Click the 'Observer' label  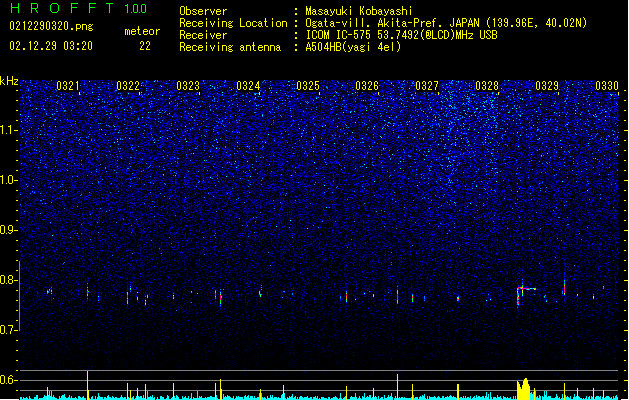click(x=203, y=11)
